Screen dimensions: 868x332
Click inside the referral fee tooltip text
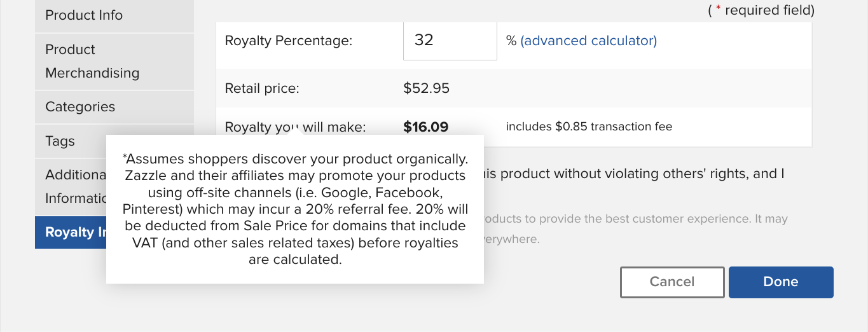[x=295, y=209]
